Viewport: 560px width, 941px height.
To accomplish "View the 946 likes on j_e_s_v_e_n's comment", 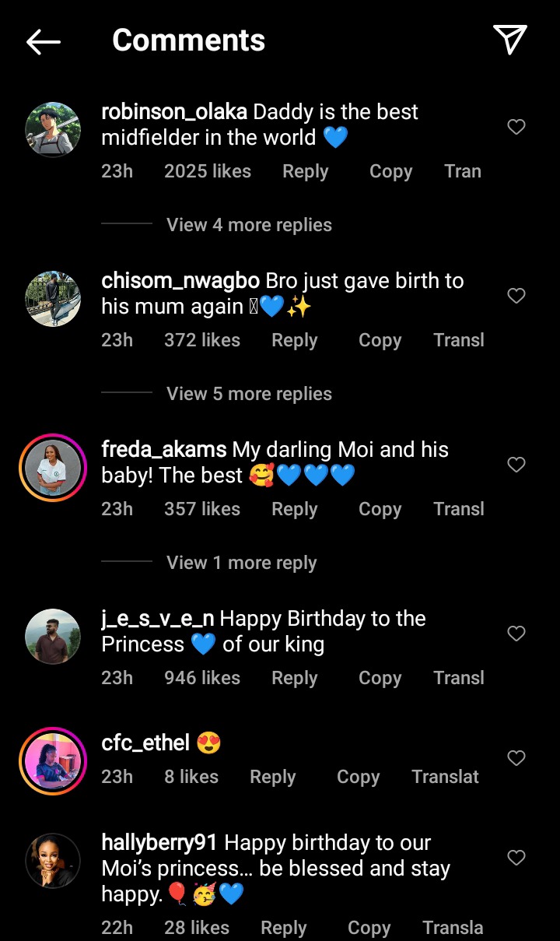I will 202,678.
